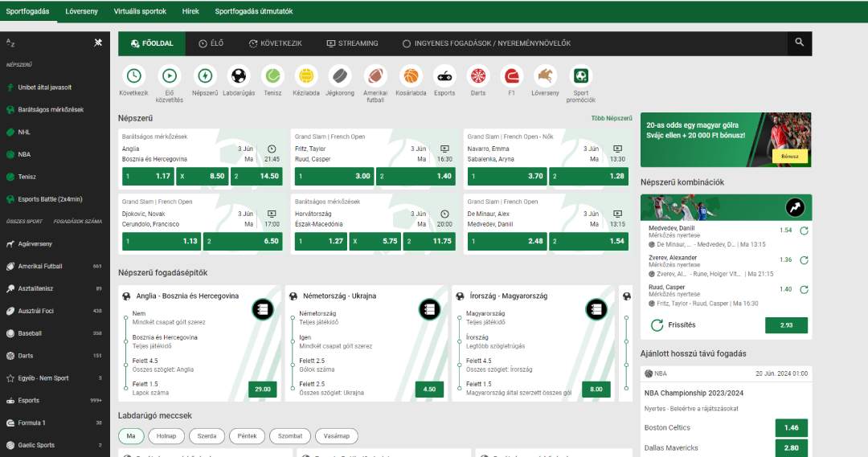Click Bónusz button on promo banner
Image resolution: width=868 pixels, height=457 pixels.
pos(790,156)
